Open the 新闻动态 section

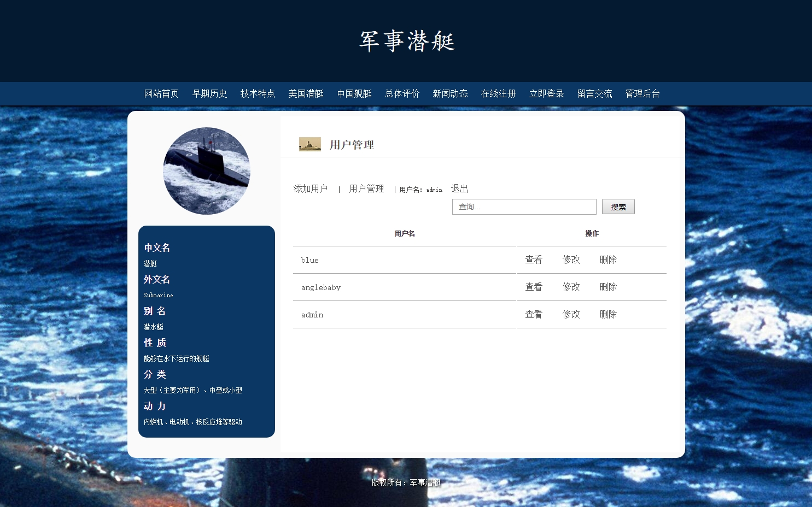coord(450,93)
